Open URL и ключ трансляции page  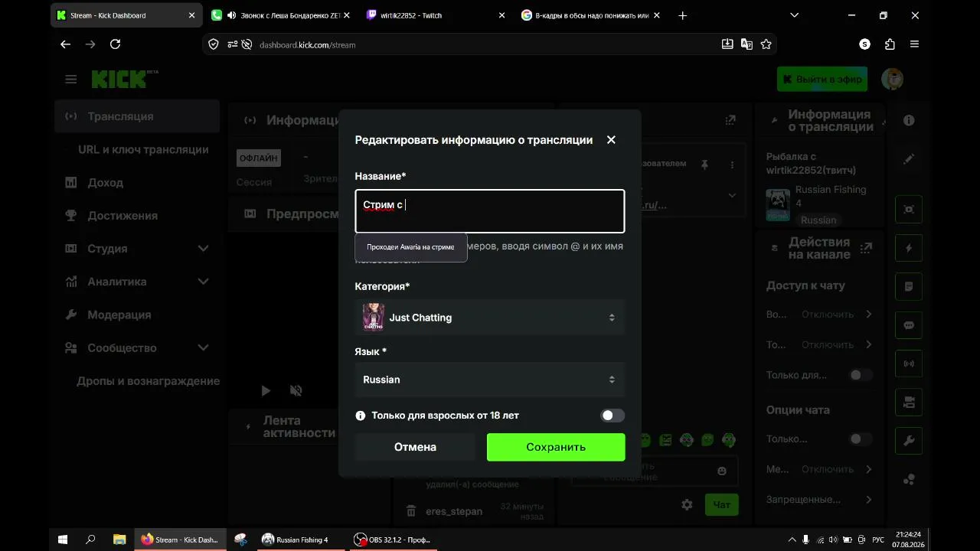143,149
